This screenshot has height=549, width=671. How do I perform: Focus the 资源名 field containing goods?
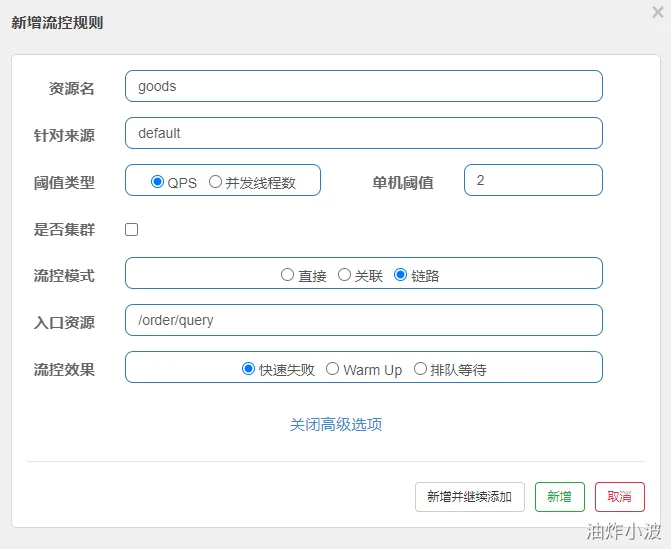point(363,86)
